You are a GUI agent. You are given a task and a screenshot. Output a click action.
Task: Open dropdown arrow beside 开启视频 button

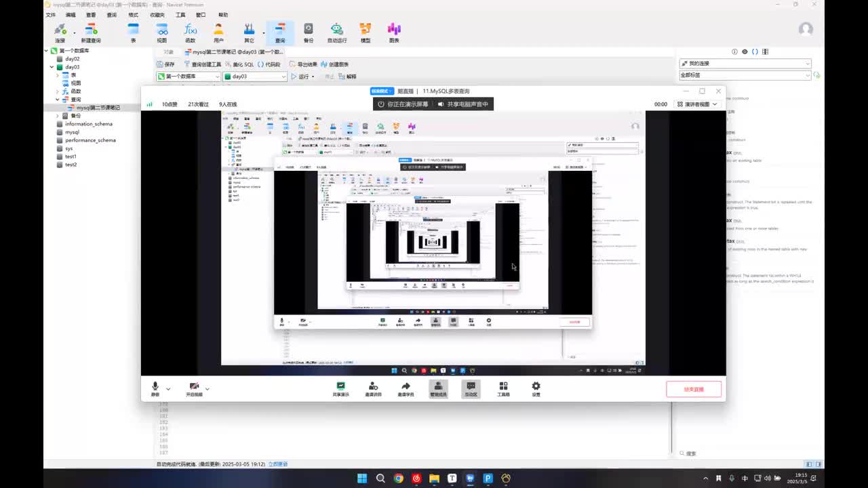point(207,388)
